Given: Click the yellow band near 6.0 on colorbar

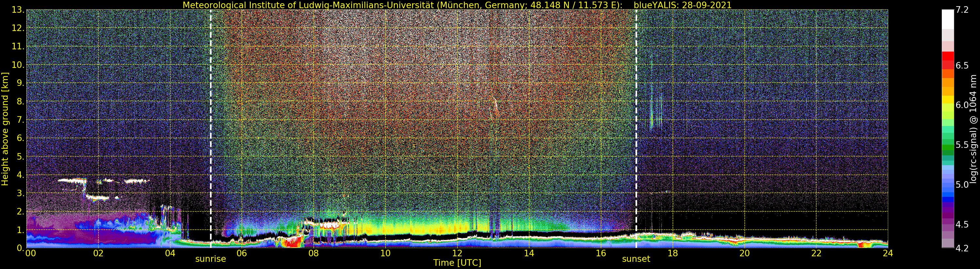Looking at the screenshot, I should pyautogui.click(x=947, y=100).
